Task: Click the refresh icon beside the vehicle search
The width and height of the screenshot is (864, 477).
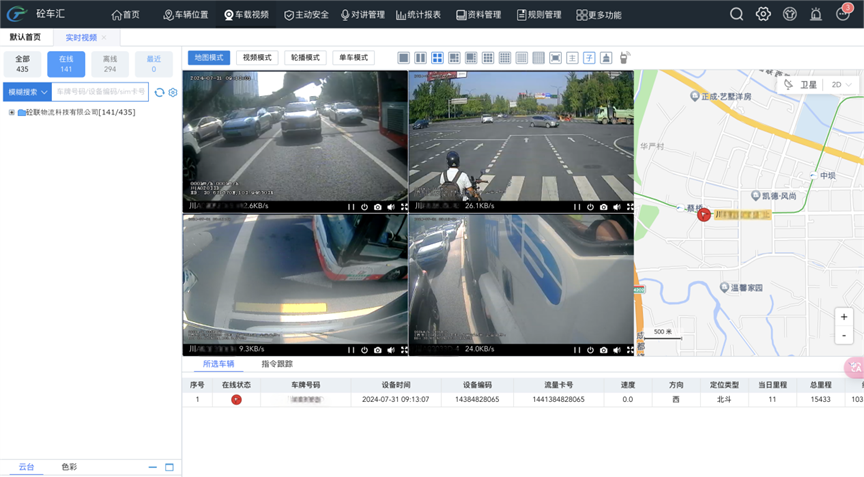Action: pyautogui.click(x=159, y=92)
